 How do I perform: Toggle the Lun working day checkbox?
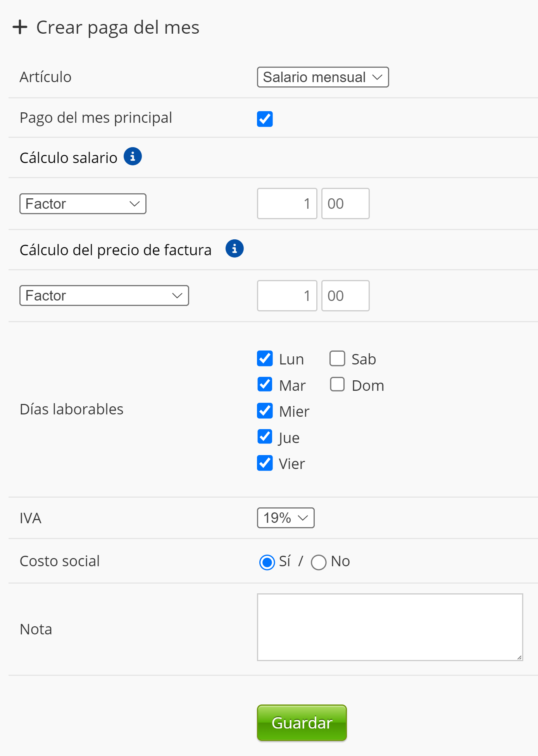coord(265,359)
